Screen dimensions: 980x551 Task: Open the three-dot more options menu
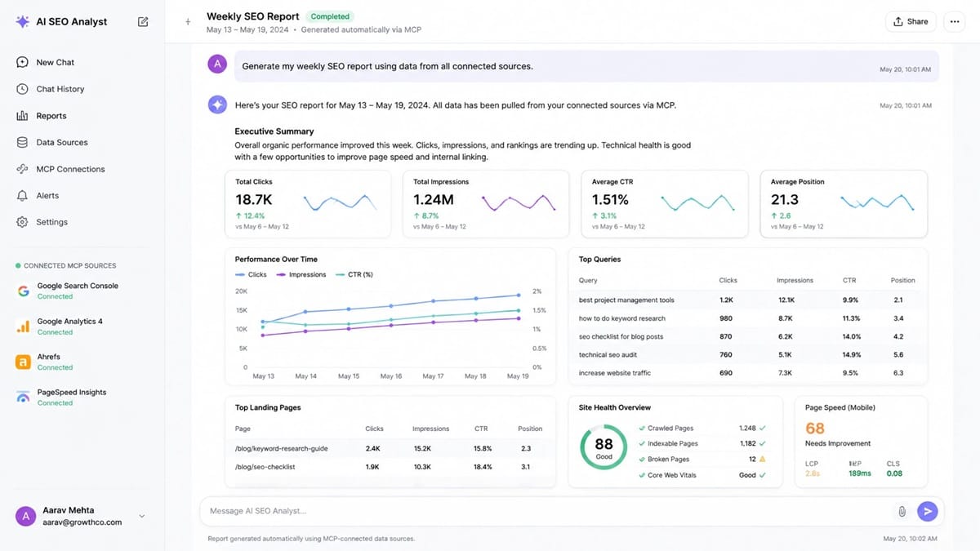[954, 21]
